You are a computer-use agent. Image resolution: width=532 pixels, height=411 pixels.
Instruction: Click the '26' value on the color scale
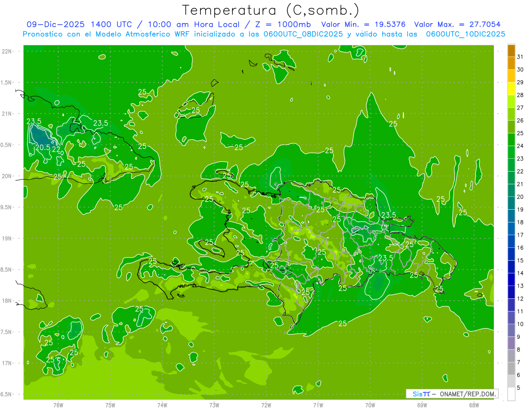point(520,121)
